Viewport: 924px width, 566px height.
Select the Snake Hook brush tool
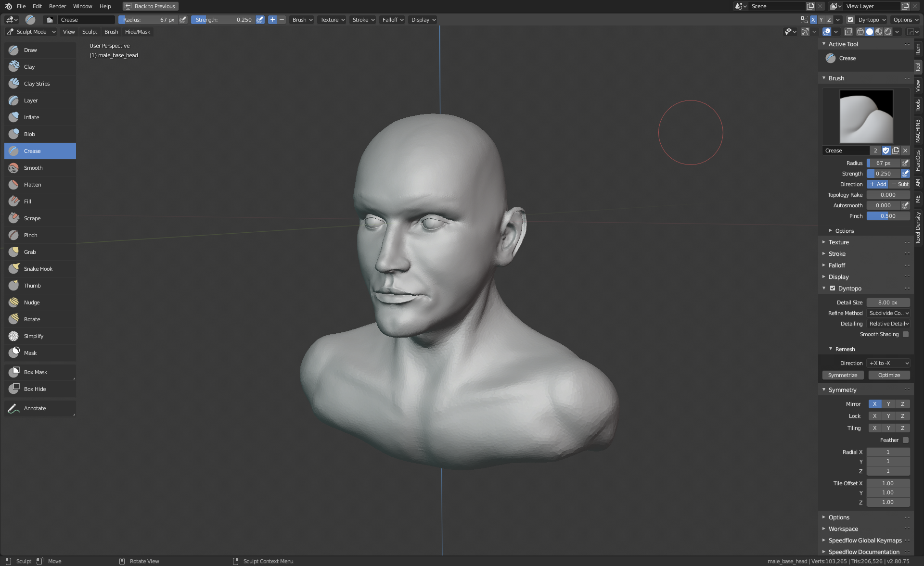pyautogui.click(x=38, y=269)
